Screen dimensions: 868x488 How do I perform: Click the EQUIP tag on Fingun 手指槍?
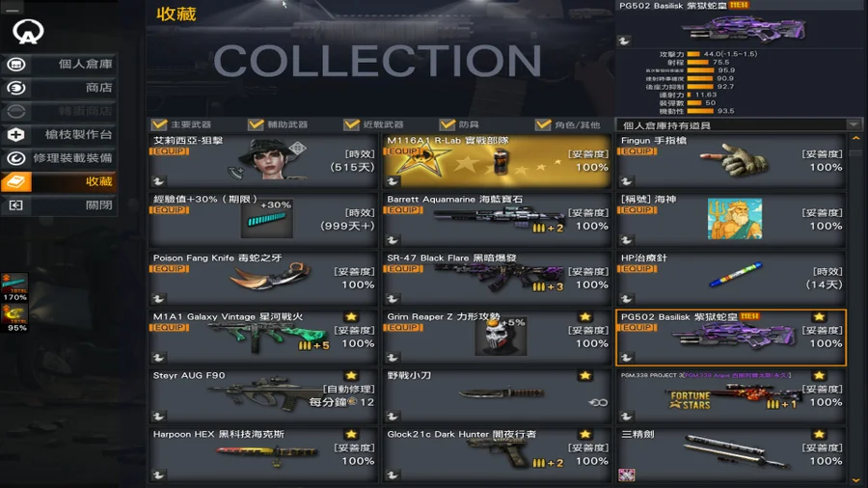(x=637, y=151)
